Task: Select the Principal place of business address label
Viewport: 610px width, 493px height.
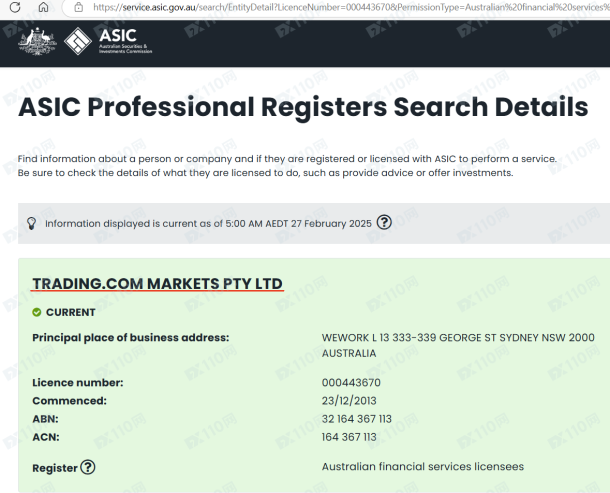Action: coord(131,337)
